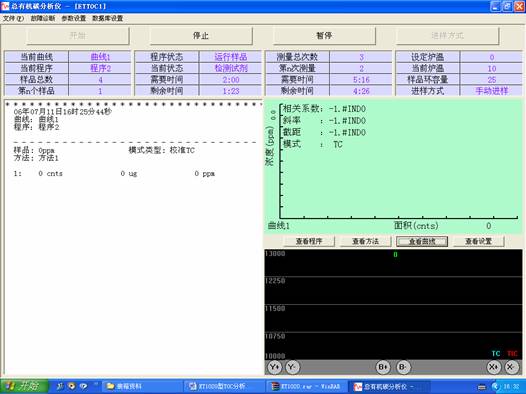Open the 数据库设置 menu
This screenshot has width=526, height=394.
[x=107, y=18]
